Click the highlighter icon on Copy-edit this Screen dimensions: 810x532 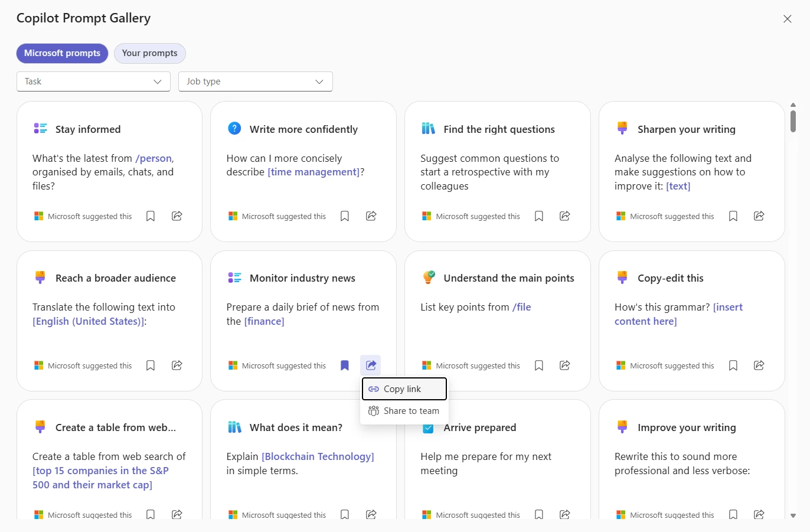622,277
